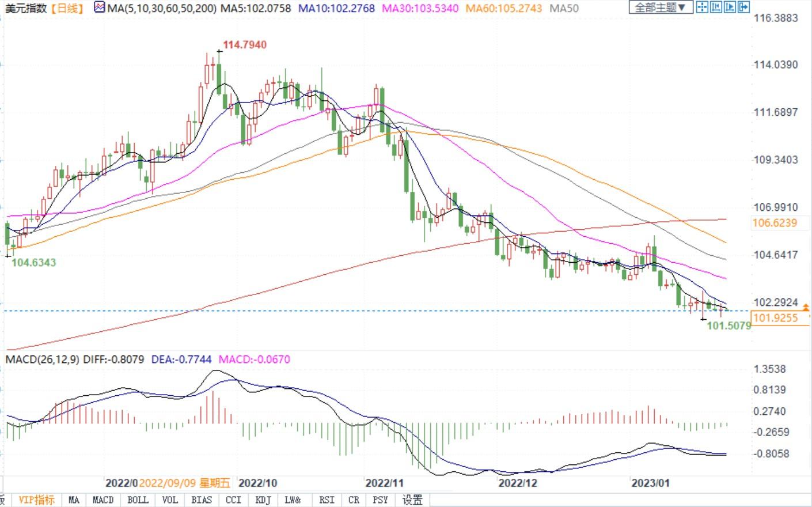Click the current price tag 101.9255
The height and width of the screenshot is (507, 812).
tap(775, 318)
